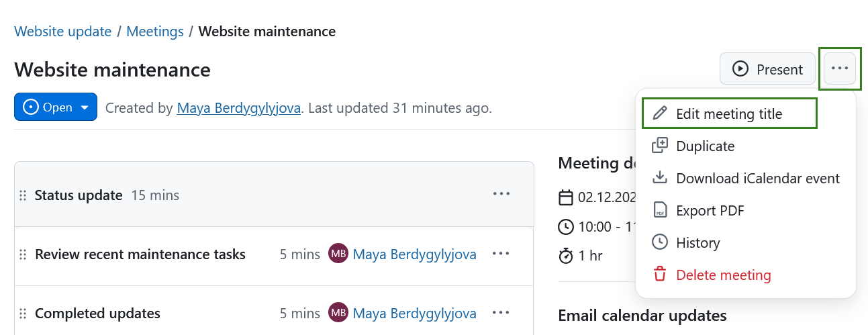Click the Duplicate icon in the menu
The image size is (868, 335).
point(660,146)
